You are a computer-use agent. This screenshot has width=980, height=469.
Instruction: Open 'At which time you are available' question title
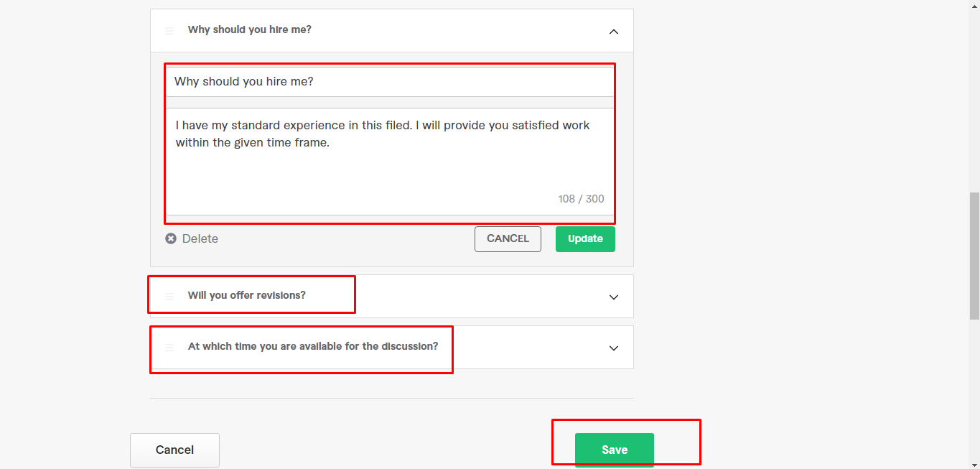[313, 346]
